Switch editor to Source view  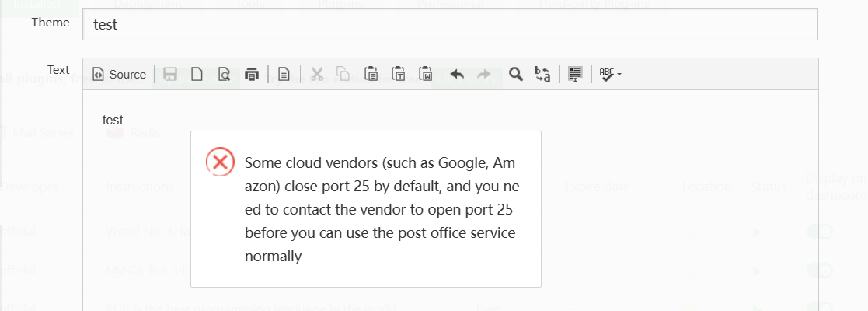point(119,75)
